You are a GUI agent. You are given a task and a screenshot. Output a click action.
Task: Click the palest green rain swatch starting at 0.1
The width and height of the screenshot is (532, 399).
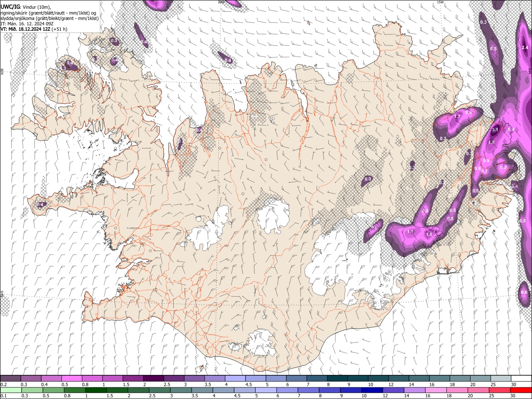pos(11,390)
